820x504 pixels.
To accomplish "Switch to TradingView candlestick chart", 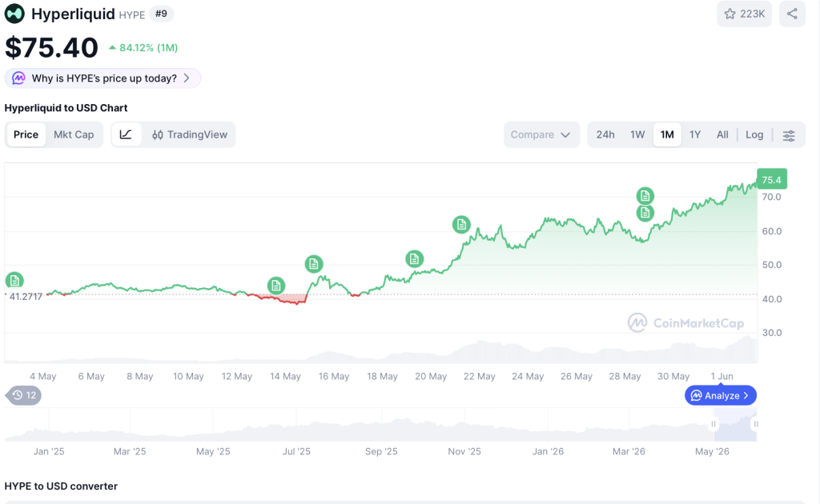I will 189,134.
